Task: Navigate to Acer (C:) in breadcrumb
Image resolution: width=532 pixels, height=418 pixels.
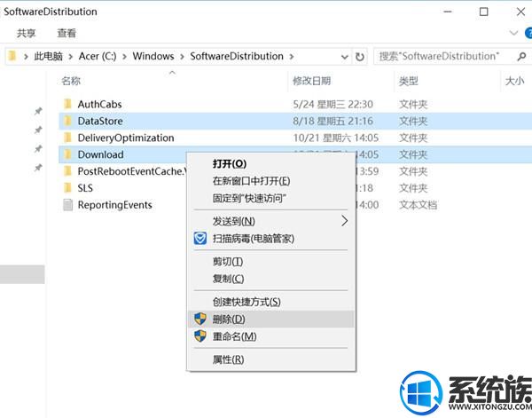Action: pyautogui.click(x=98, y=57)
